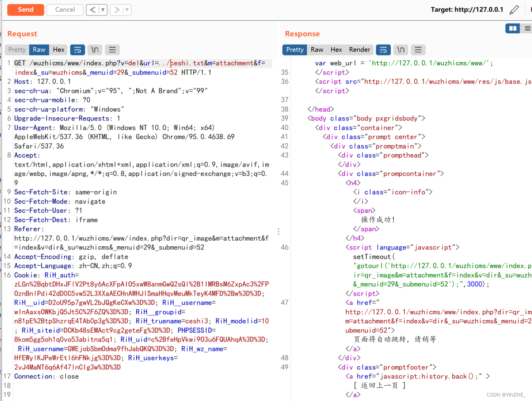
Task: Switch to top-bottom stacked layout icon
Action: click(x=527, y=28)
